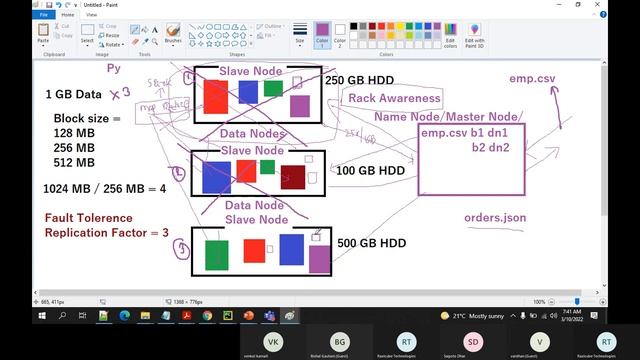Pick the triangle shape in the gallery
This screenshot has height=360, width=640.
[243, 27]
